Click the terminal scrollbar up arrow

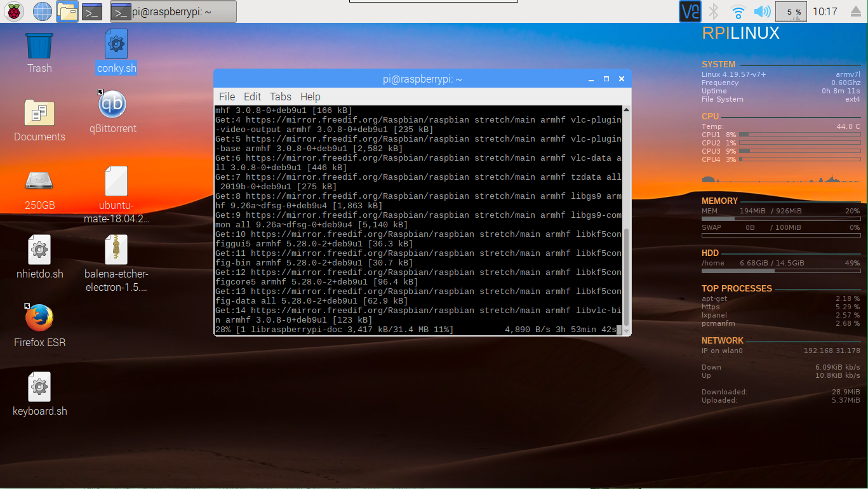(627, 111)
